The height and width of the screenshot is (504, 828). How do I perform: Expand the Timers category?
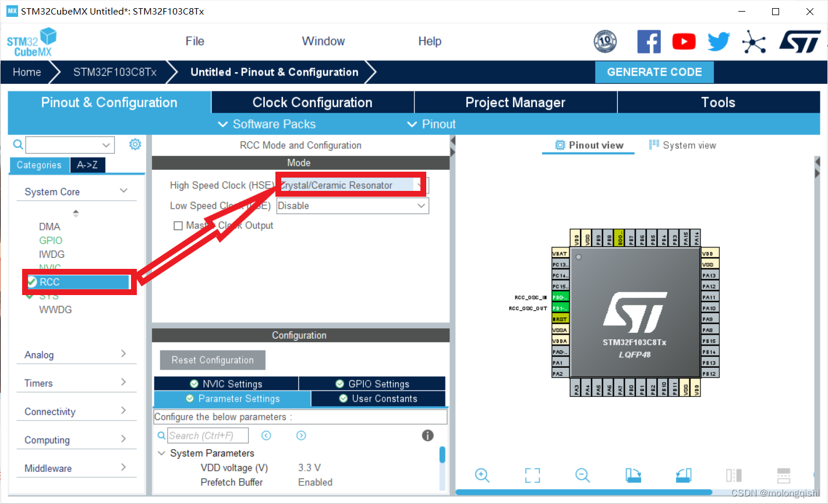pyautogui.click(x=123, y=382)
